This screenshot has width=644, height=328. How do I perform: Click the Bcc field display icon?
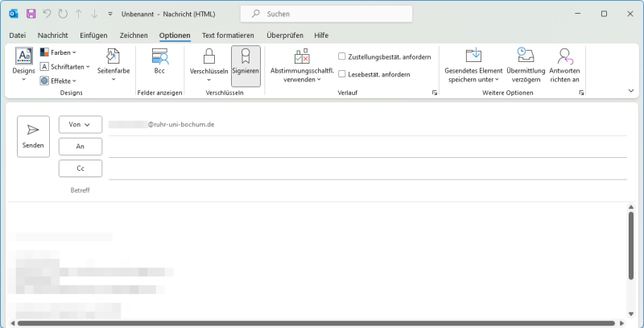click(x=159, y=57)
